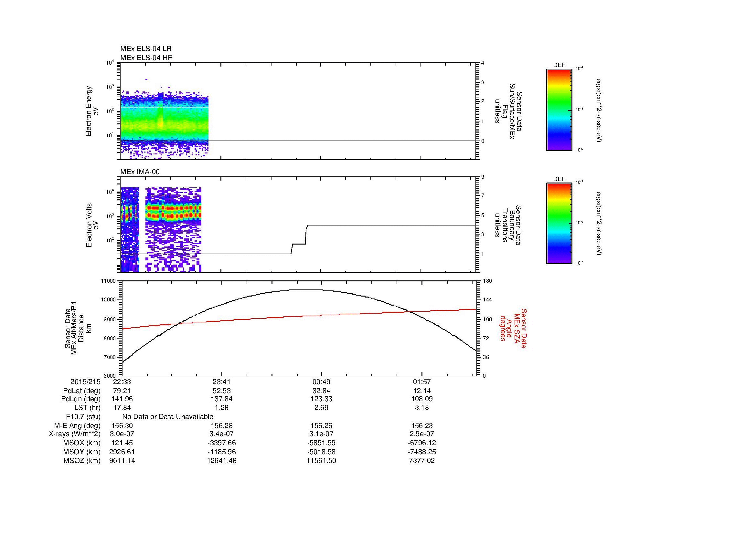The image size is (756, 534).
Task: Select MSOZ value '9611.14'
Action: point(122,461)
